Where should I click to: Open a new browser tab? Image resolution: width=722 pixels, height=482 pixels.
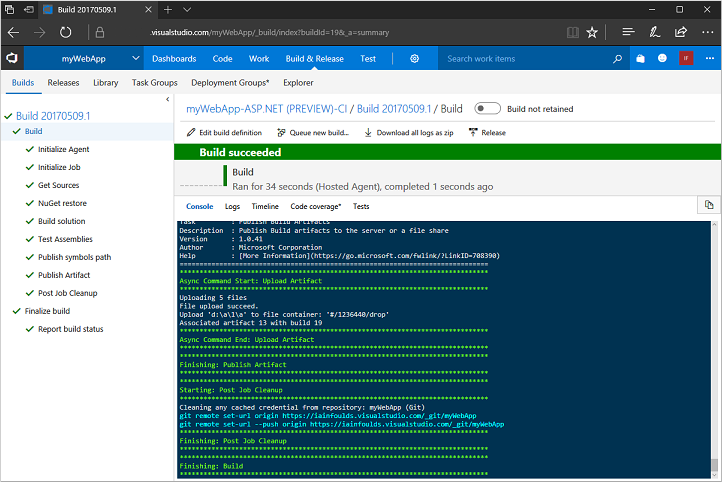(168, 10)
